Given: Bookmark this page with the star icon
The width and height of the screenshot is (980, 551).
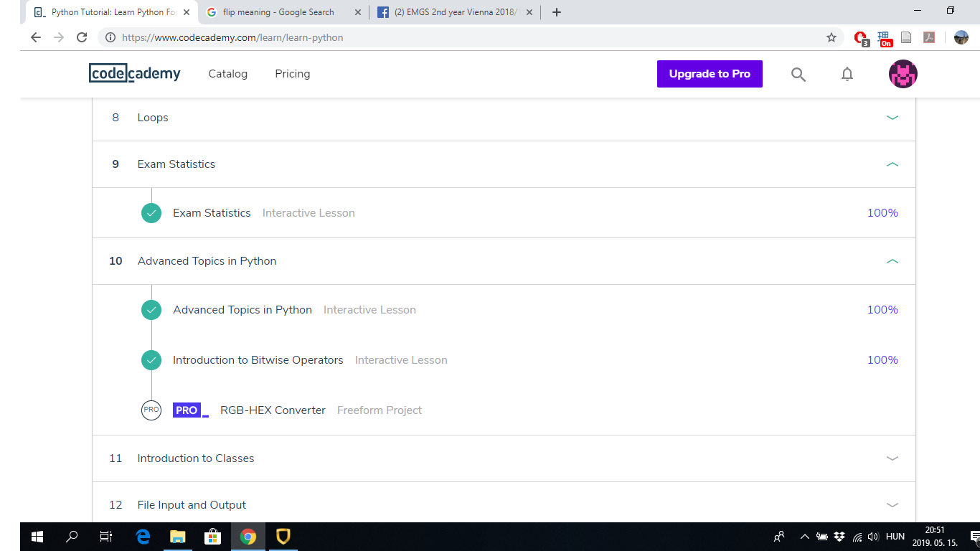Looking at the screenshot, I should pyautogui.click(x=831, y=37).
